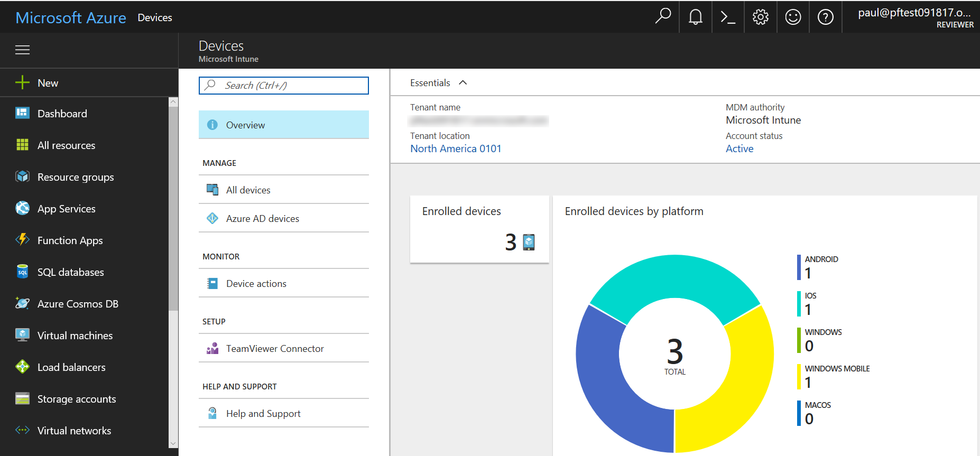Click the Azure Cosmos DB icon

tap(22, 304)
